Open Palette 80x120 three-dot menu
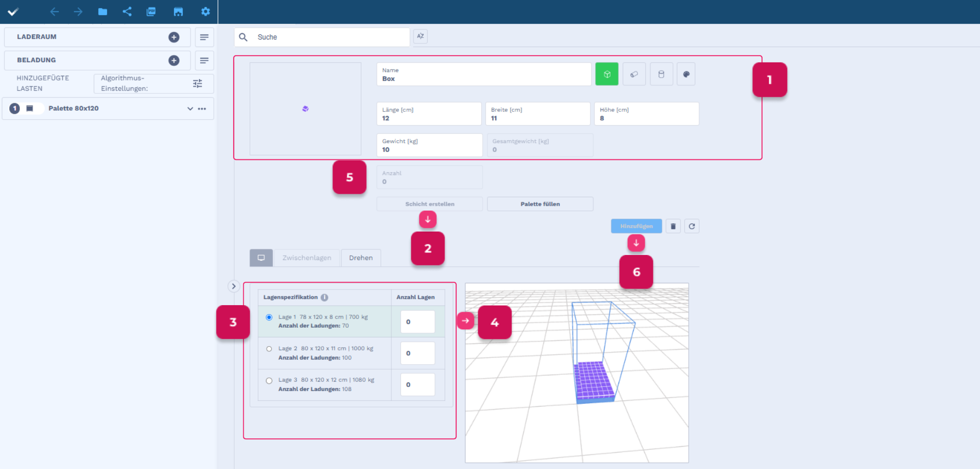This screenshot has width=980, height=469. [202, 109]
